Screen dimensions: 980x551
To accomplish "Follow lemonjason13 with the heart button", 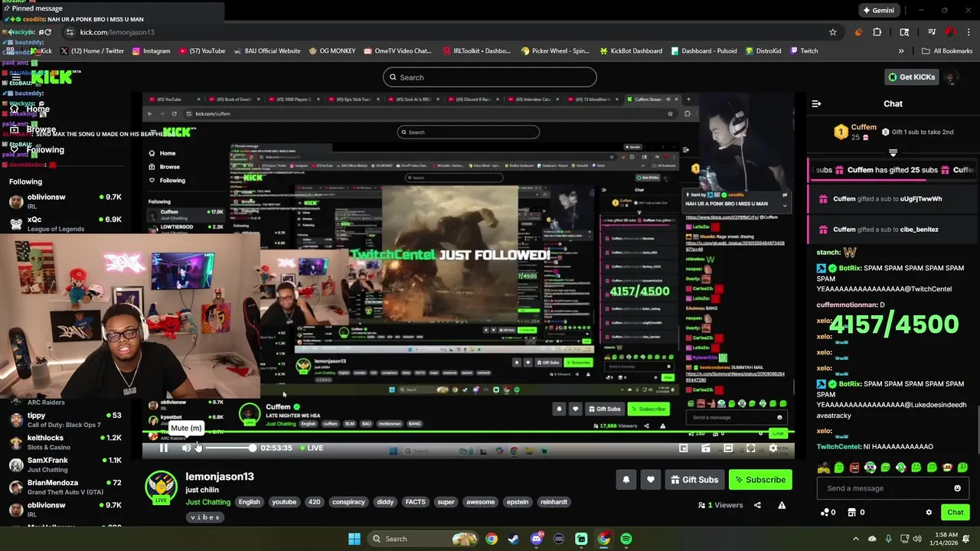I will pos(650,480).
